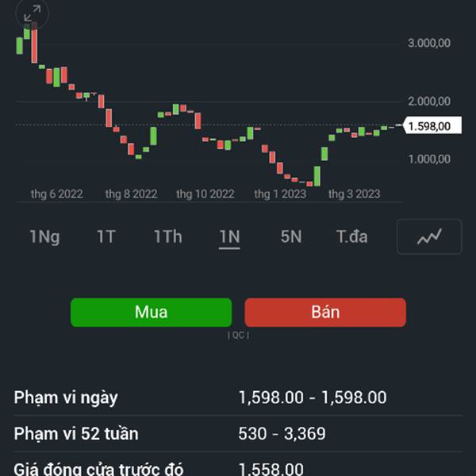
Task: Click the 3.000,00 price axis label
Action: 429,43
